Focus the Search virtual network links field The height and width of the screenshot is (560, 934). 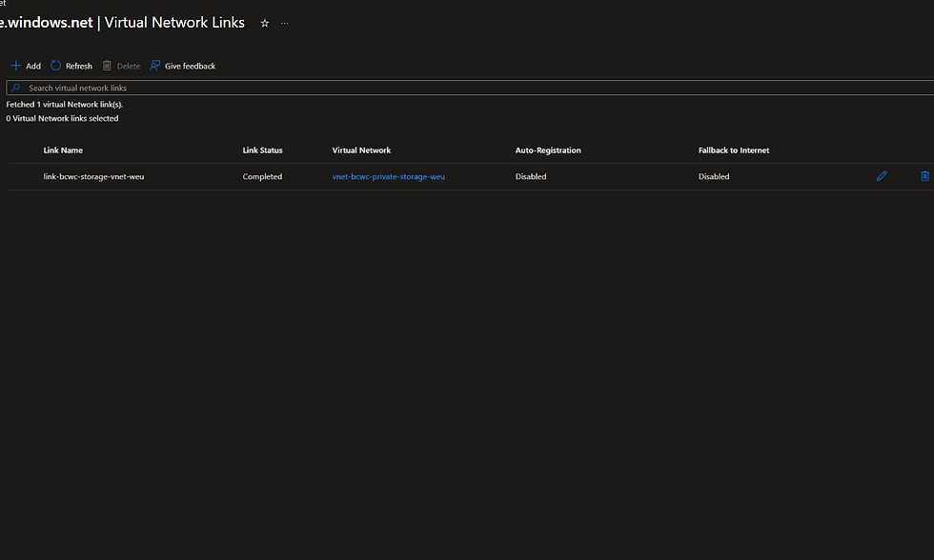pyautogui.click(x=470, y=88)
